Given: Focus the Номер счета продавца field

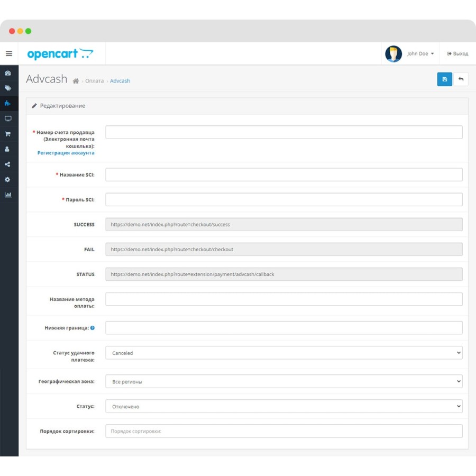Looking at the screenshot, I should (x=284, y=132).
